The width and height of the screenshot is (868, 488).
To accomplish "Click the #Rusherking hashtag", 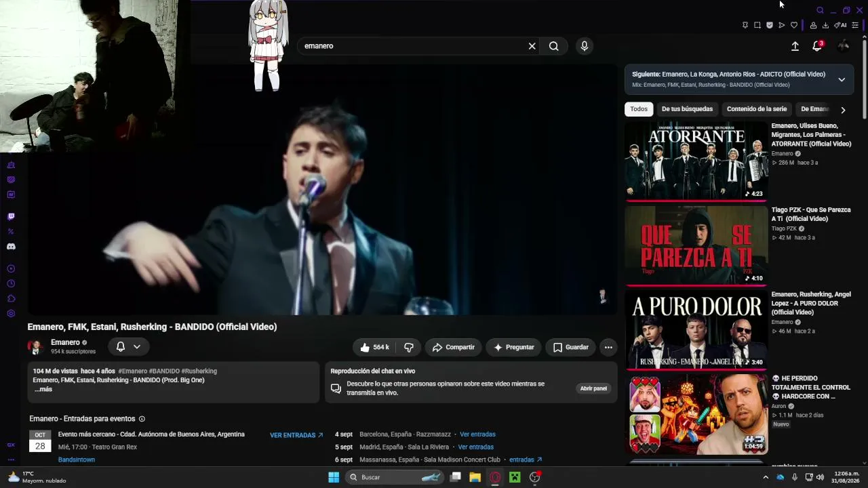I will pyautogui.click(x=199, y=371).
